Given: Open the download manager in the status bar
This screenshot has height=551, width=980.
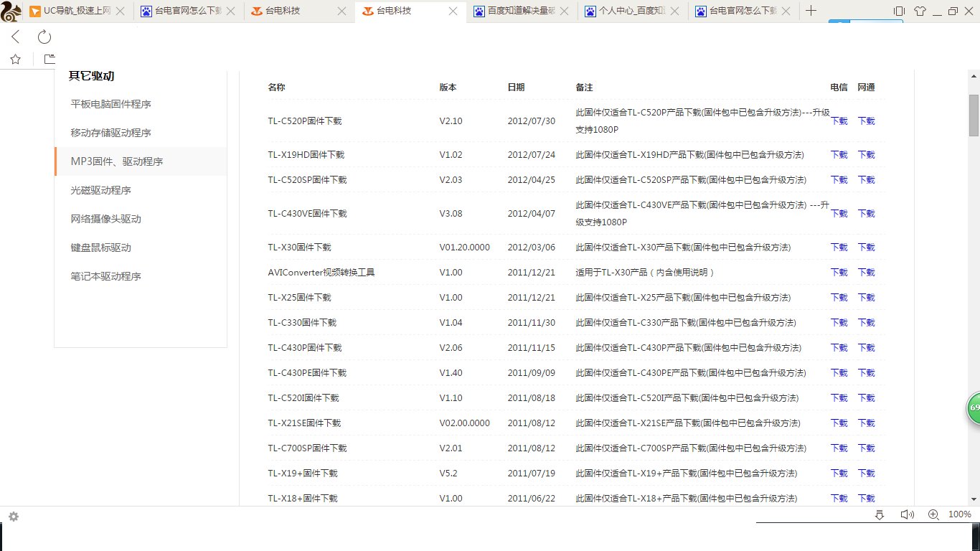Looking at the screenshot, I should (x=880, y=514).
